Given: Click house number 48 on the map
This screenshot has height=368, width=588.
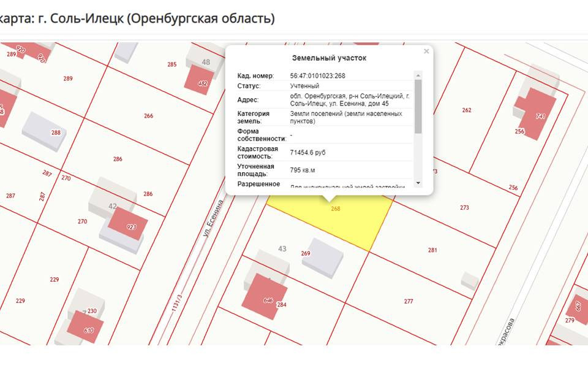Looking at the screenshot, I should click(206, 62).
